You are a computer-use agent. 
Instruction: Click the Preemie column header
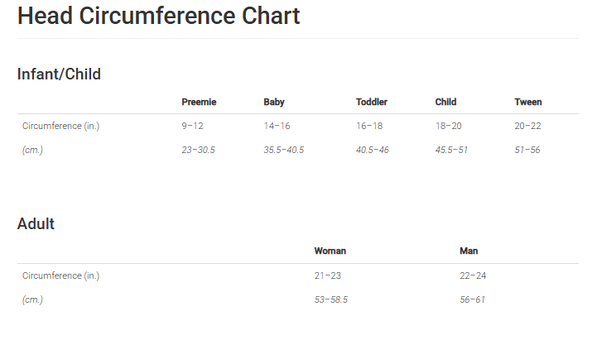point(199,103)
